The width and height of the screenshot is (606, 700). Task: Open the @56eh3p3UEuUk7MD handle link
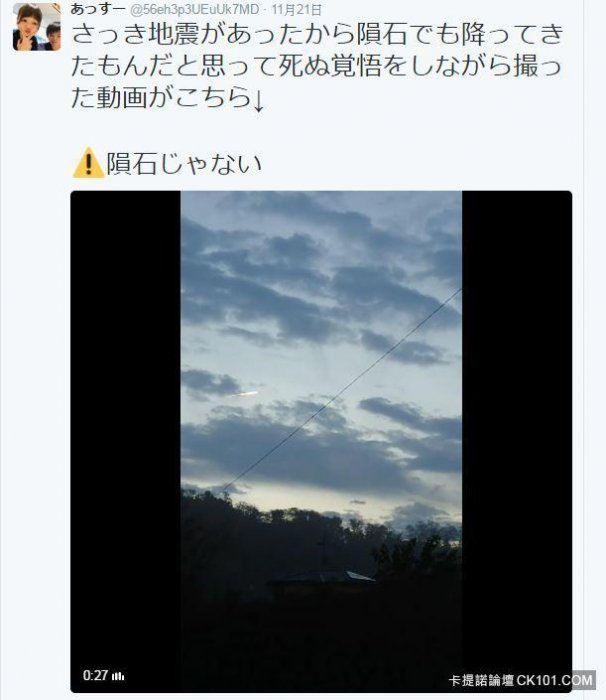point(195,9)
